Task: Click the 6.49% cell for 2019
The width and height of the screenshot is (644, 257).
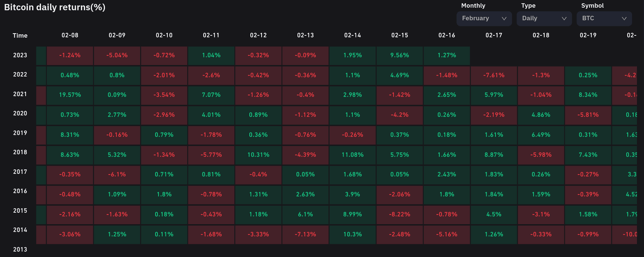Action: point(541,135)
